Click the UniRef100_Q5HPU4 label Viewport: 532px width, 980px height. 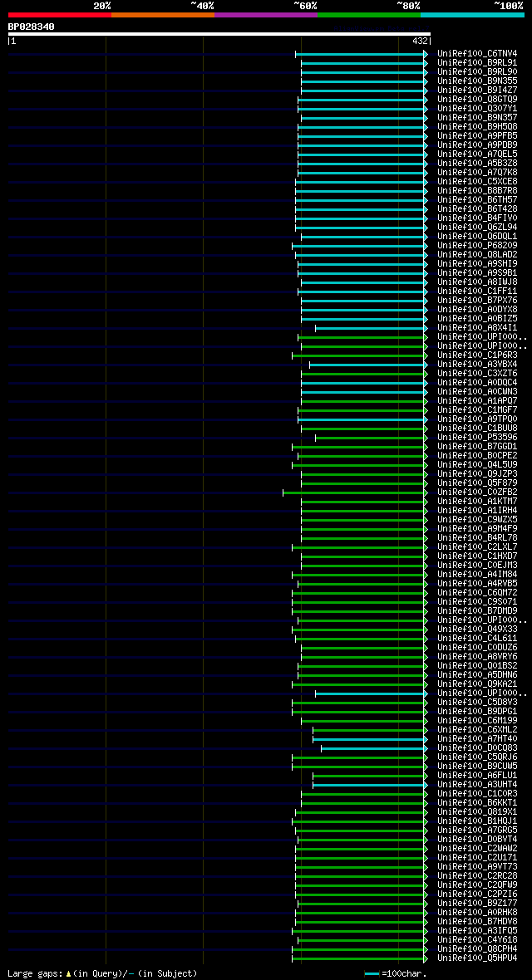[x=477, y=958]
